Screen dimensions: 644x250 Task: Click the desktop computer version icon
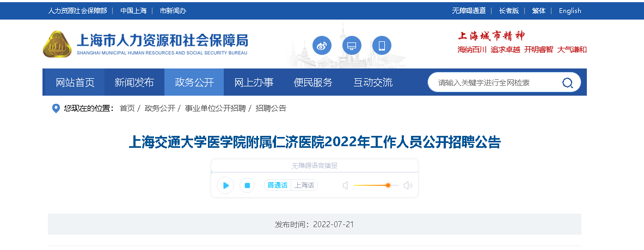(x=352, y=46)
